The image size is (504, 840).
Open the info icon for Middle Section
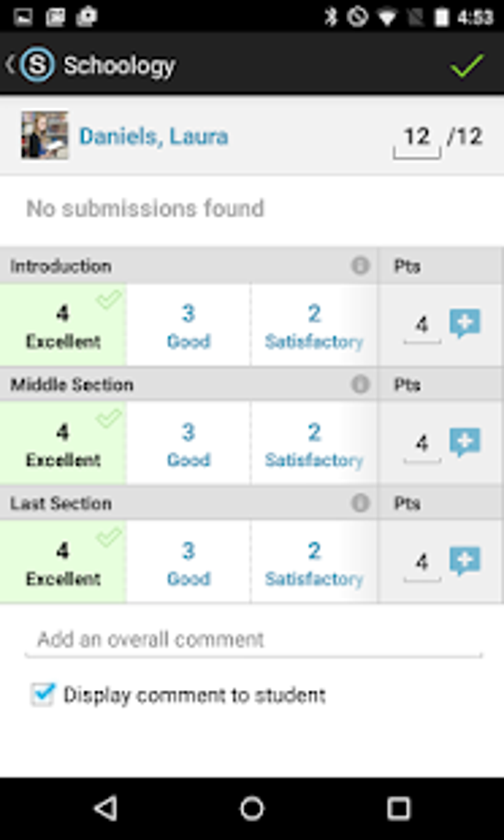click(360, 384)
